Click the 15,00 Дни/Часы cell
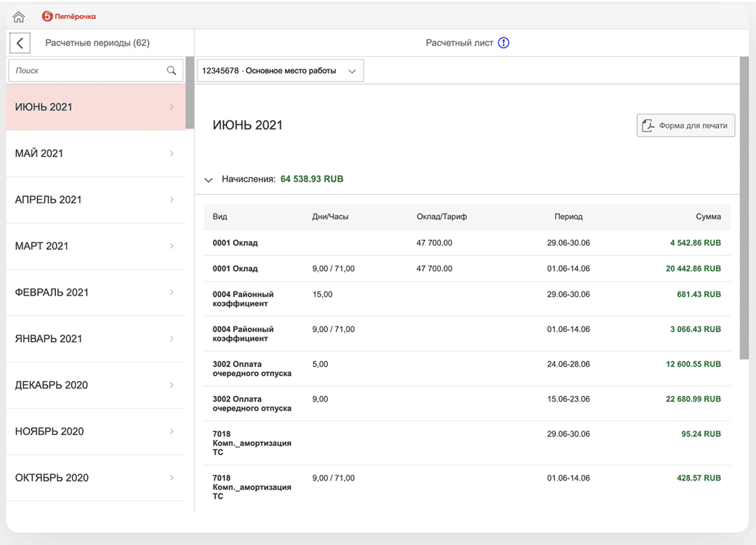This screenshot has height=545, width=756. (322, 294)
